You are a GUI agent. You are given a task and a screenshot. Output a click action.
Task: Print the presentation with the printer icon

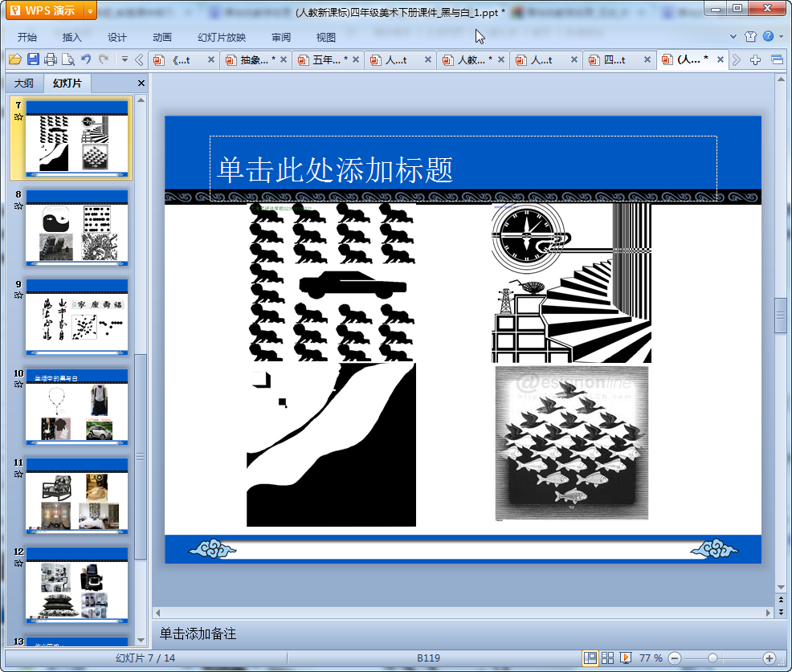pyautogui.click(x=51, y=59)
